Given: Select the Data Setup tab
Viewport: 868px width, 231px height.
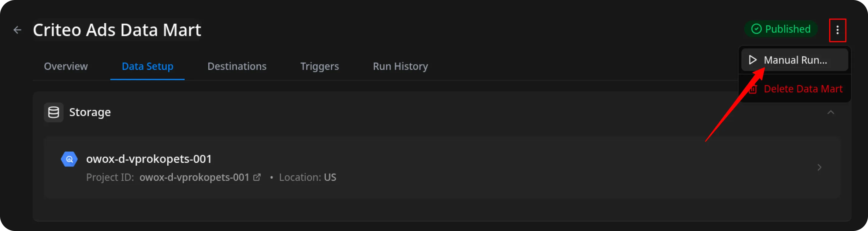Looking at the screenshot, I should tap(147, 67).
